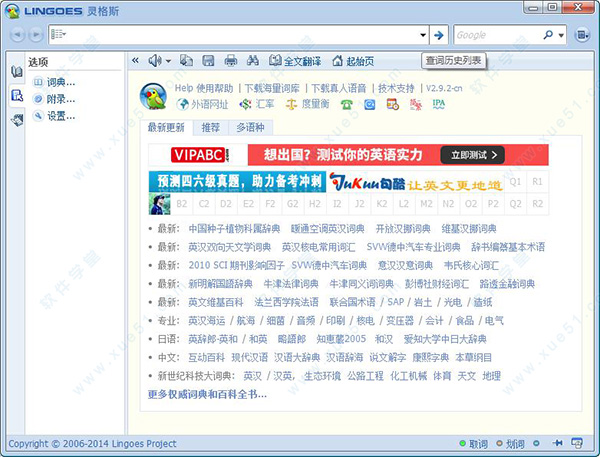The width and height of the screenshot is (600, 457).
Task: Open 技术支持 link
Action: point(396,88)
